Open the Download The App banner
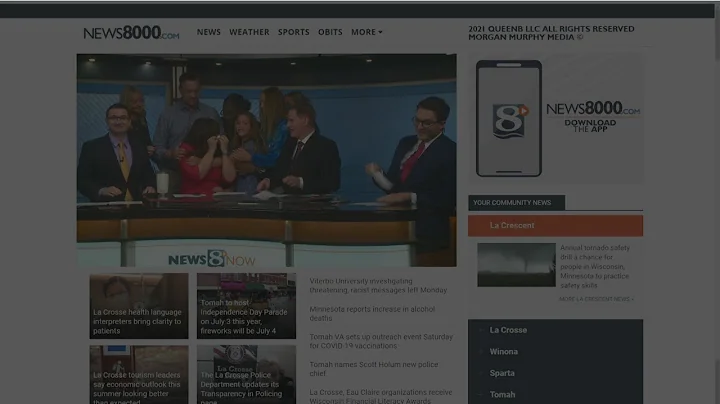The image size is (720, 404). pyautogui.click(x=556, y=118)
